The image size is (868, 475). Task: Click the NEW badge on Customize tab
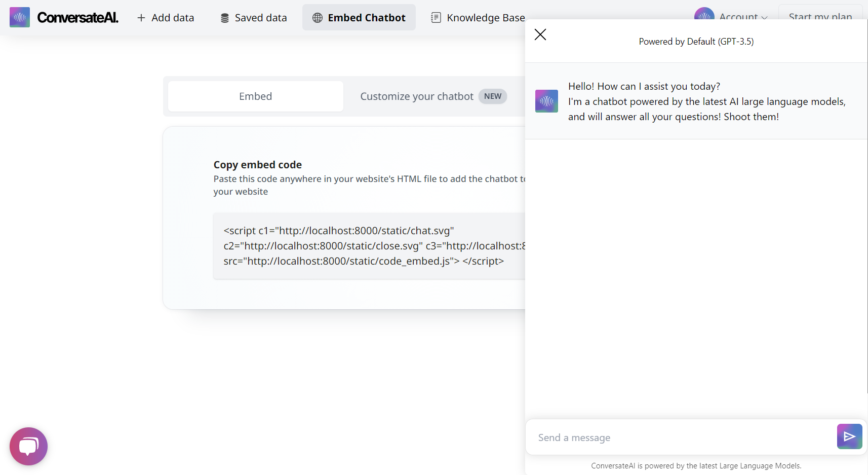pos(493,96)
